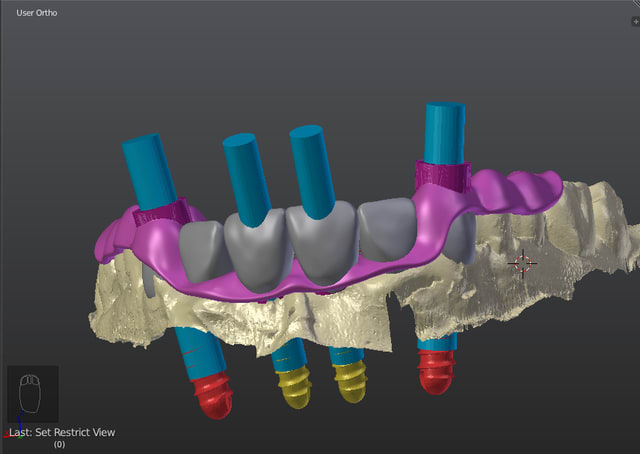Select the right red implant tip
Screen dimensions: 640x454
(436, 371)
